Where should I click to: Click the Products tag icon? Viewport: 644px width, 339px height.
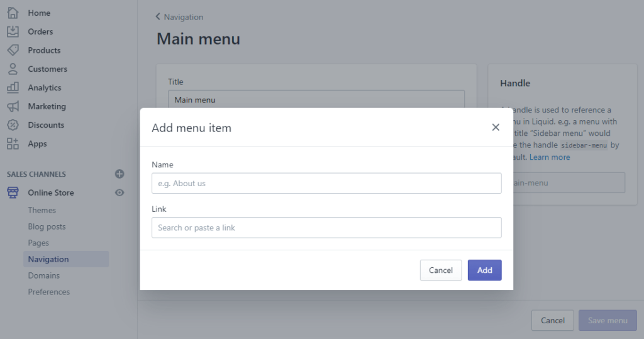click(x=13, y=50)
